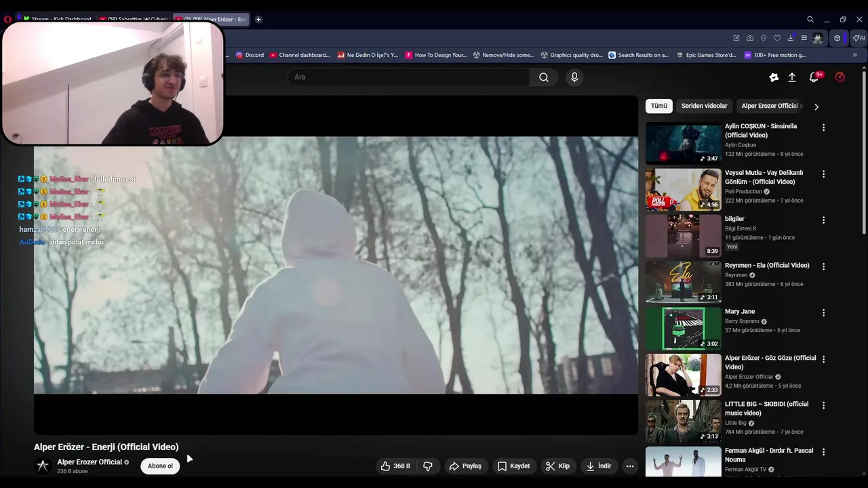
Task: Click the browser easy setup lines icon
Action: (804, 38)
